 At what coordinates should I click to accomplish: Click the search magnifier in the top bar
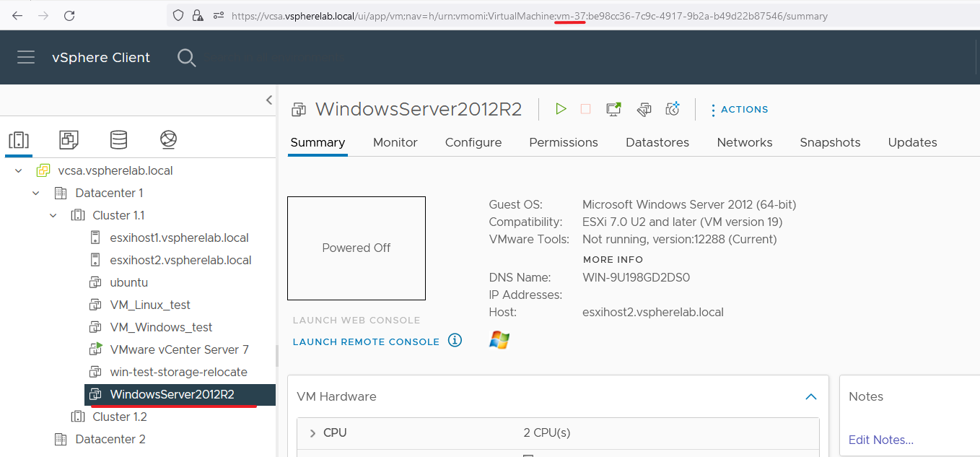pos(186,58)
